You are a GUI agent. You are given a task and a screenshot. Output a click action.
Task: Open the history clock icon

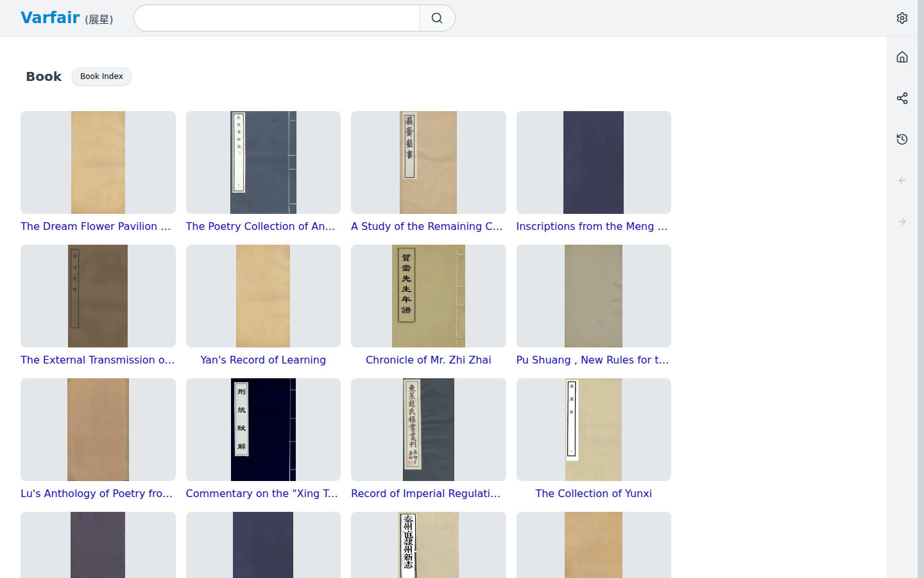pos(902,139)
